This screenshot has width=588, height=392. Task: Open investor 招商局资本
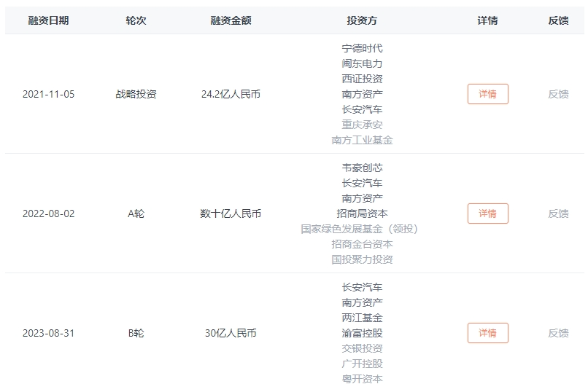point(362,213)
